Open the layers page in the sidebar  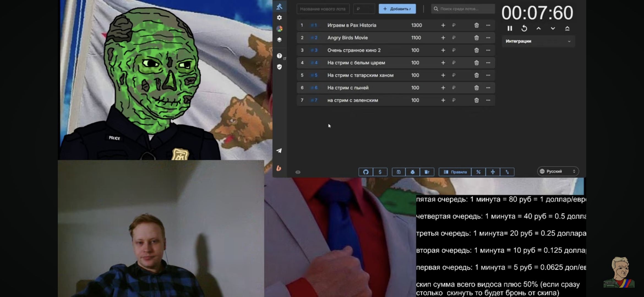pyautogui.click(x=279, y=40)
